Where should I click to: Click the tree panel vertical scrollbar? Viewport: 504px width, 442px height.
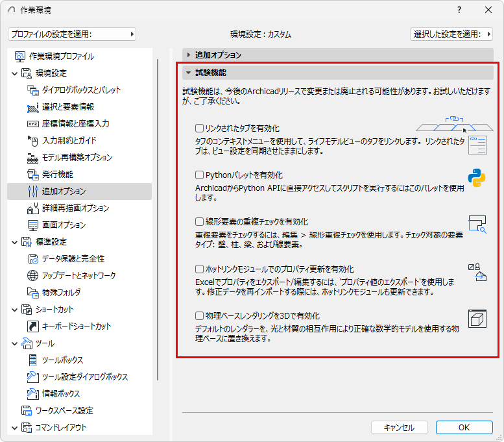158,219
